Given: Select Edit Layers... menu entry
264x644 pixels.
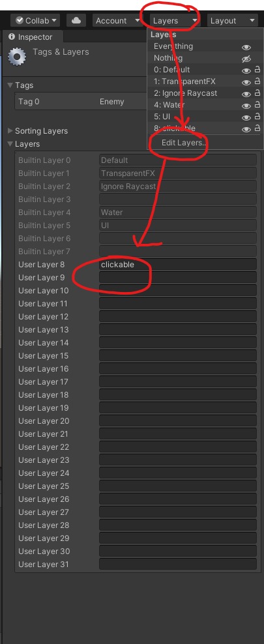Looking at the screenshot, I should click(x=183, y=143).
